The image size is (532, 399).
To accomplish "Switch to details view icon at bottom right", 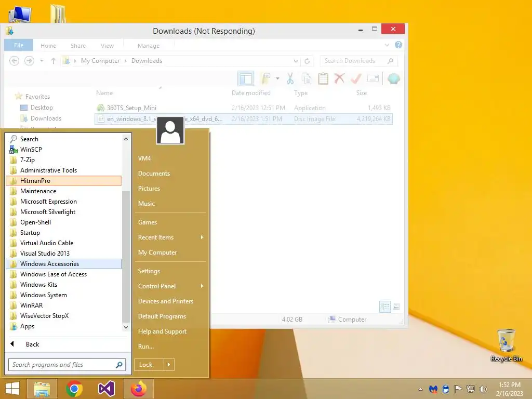I will [385, 307].
